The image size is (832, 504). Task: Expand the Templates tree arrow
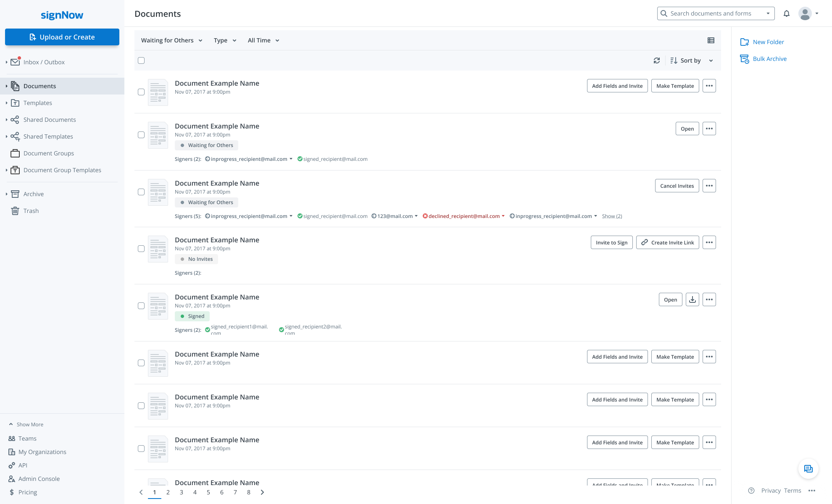click(x=6, y=103)
